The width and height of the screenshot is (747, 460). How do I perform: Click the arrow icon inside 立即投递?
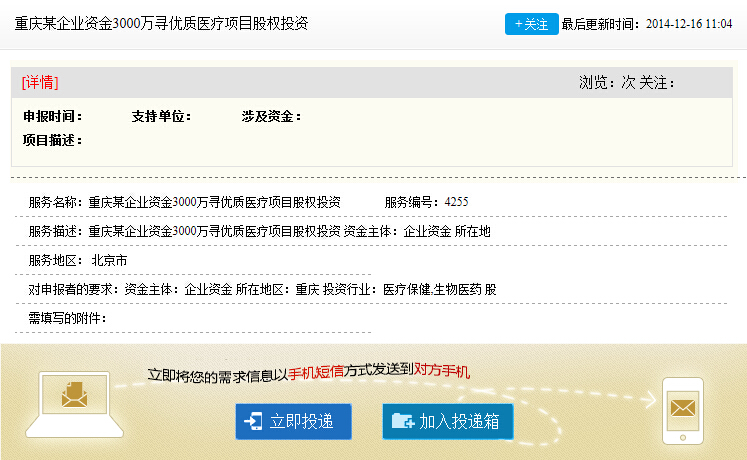254,421
